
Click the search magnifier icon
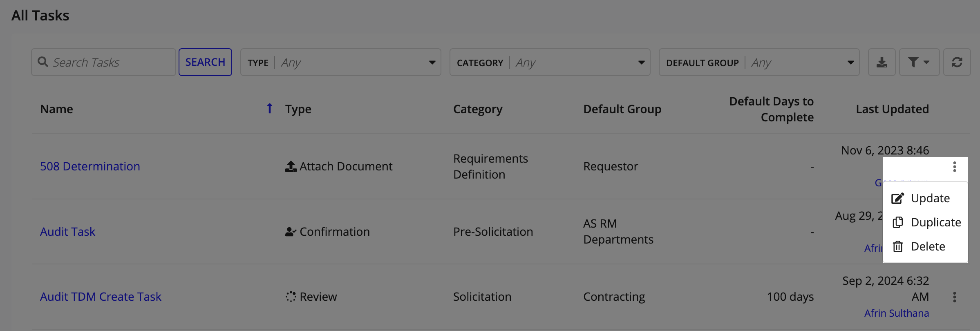[43, 62]
